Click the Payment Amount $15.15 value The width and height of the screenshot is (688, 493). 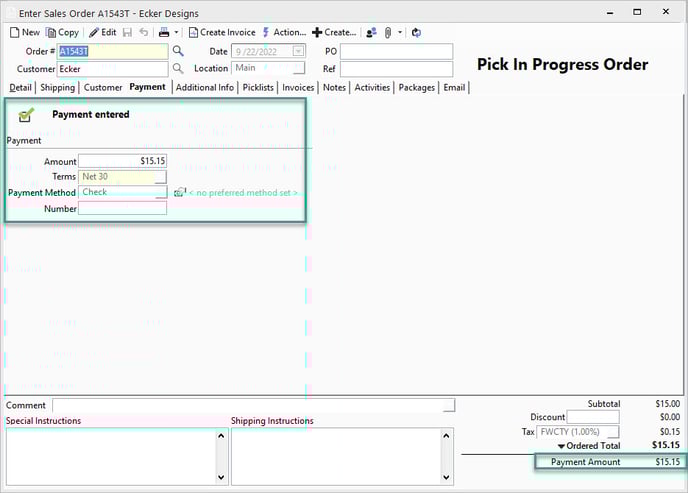667,462
